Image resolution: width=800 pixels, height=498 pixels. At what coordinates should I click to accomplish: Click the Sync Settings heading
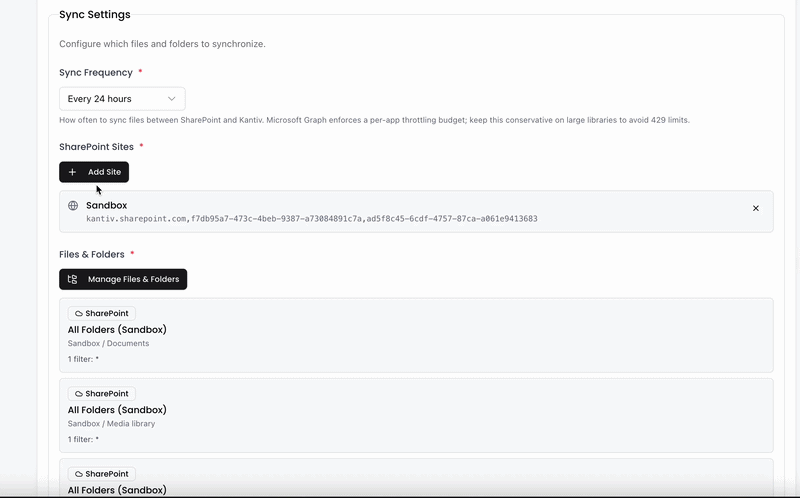(x=95, y=14)
